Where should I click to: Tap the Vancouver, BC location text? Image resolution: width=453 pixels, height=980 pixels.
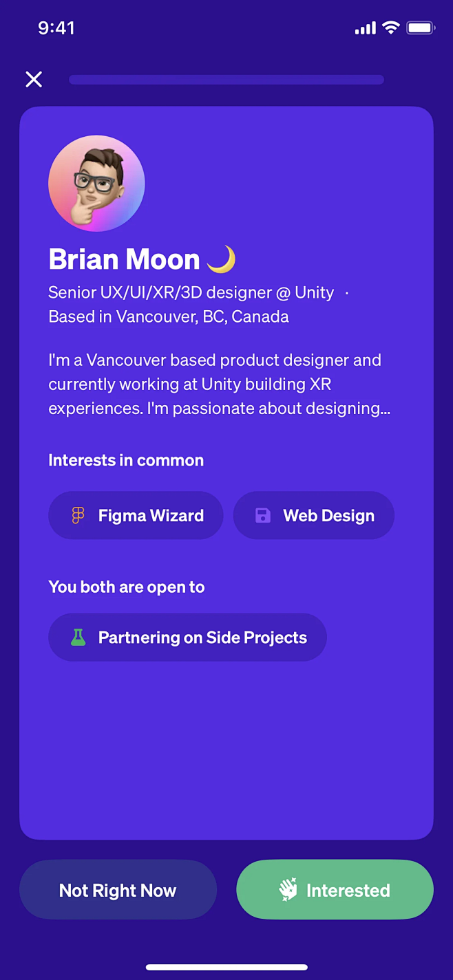(169, 317)
